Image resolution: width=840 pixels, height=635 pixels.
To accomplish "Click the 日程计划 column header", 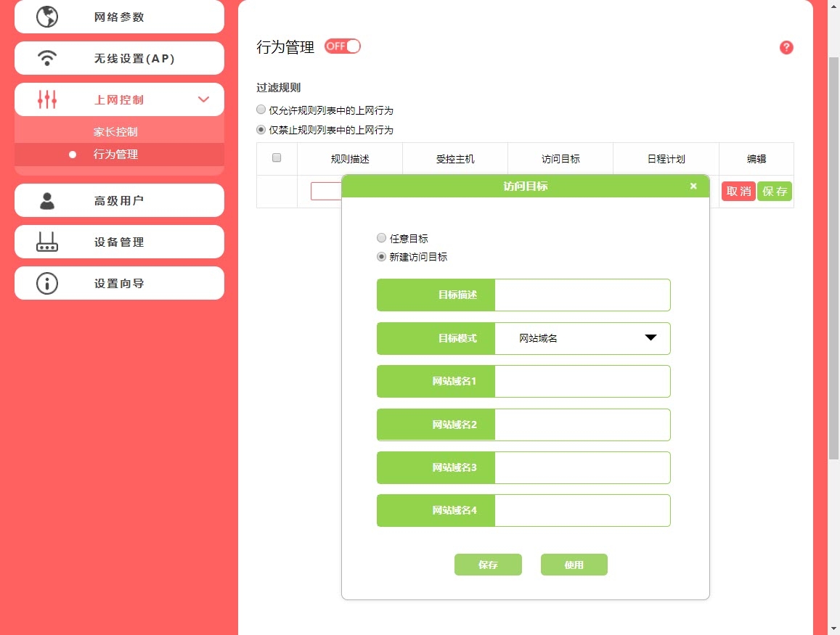I will tap(666, 159).
